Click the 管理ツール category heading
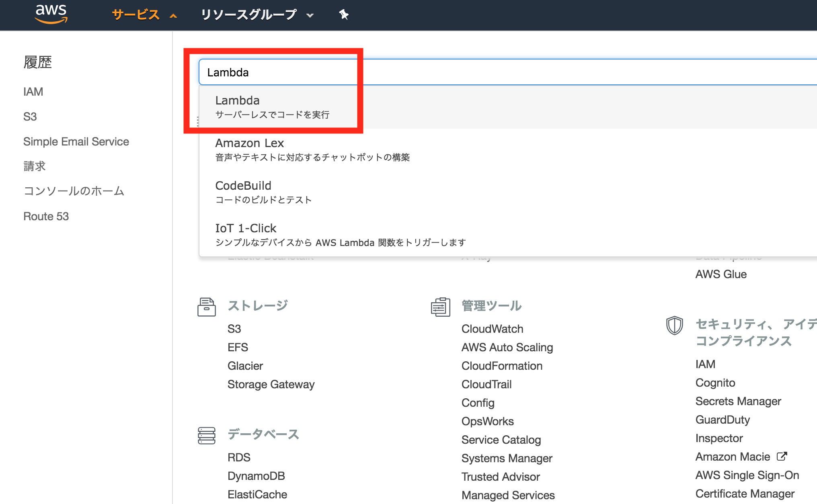Screen dimensions: 817x504 click(491, 305)
